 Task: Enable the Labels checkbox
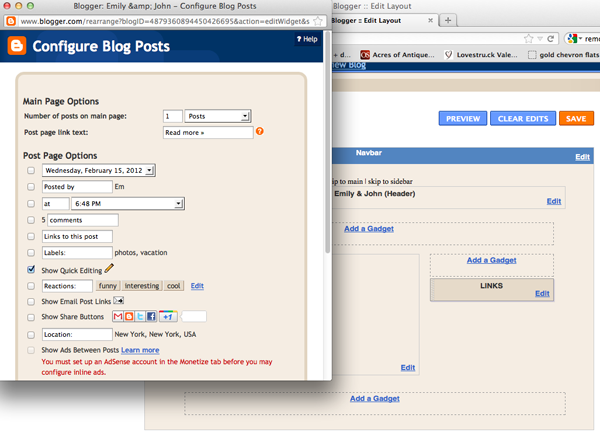tap(31, 253)
